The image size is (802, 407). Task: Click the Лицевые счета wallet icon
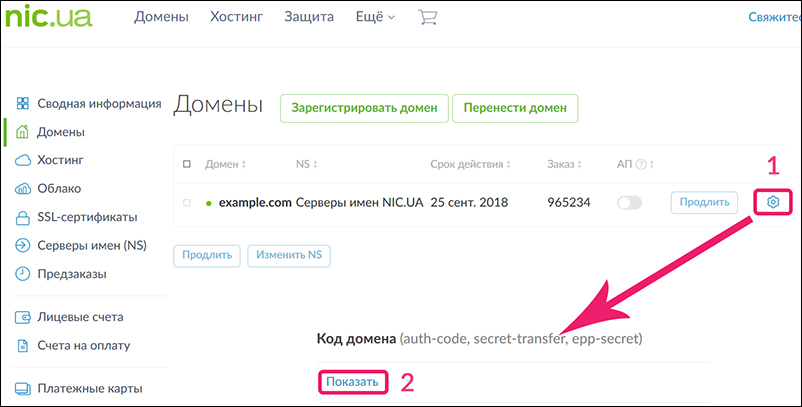(x=23, y=317)
